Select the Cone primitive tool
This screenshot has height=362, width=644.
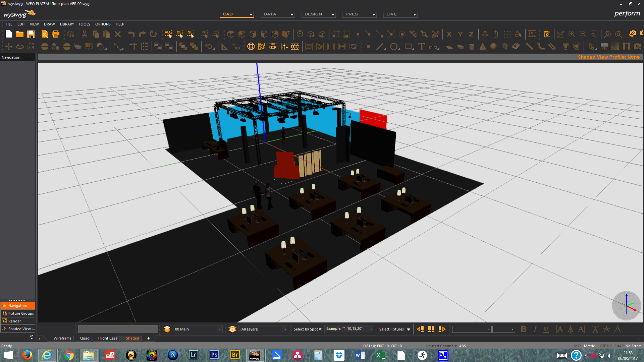click(483, 47)
